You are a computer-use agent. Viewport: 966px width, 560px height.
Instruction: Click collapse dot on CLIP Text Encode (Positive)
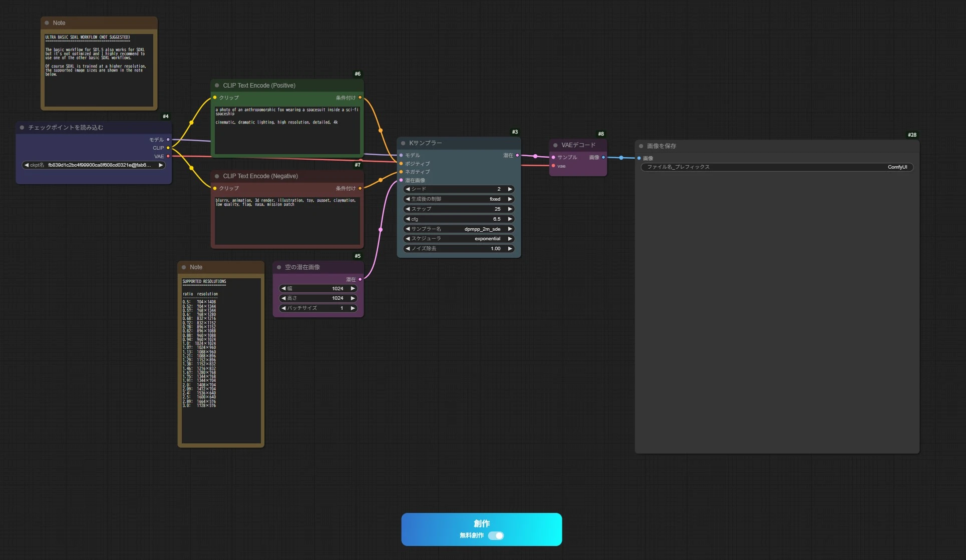tap(217, 86)
